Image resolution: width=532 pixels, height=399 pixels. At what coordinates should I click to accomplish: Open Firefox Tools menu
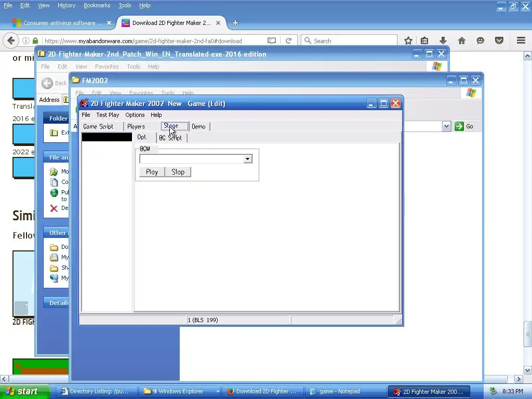coord(125,5)
